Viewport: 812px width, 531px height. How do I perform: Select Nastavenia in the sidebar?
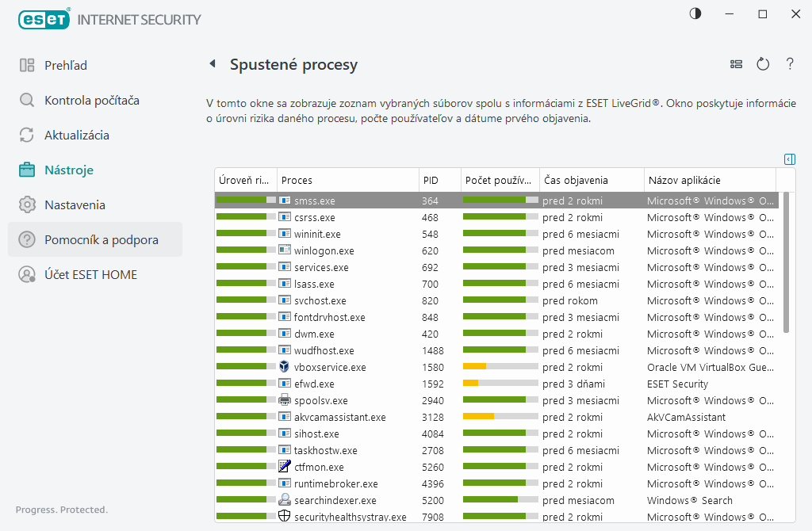point(75,205)
